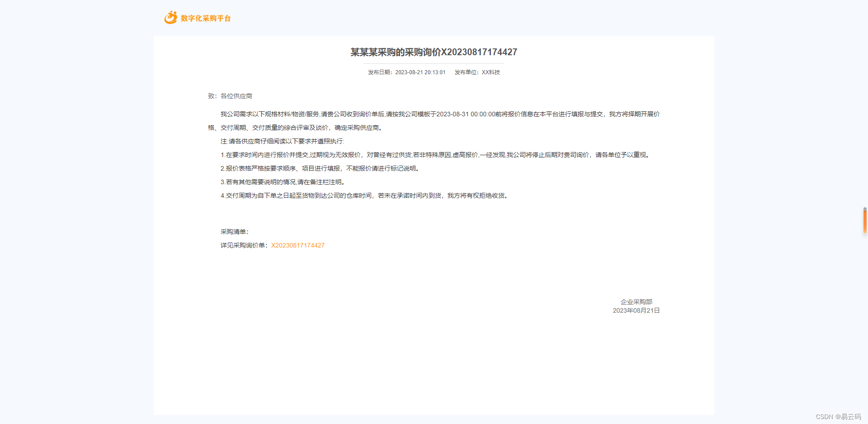Select note 4 about delivery period
This screenshot has width=868, height=424.
365,195
